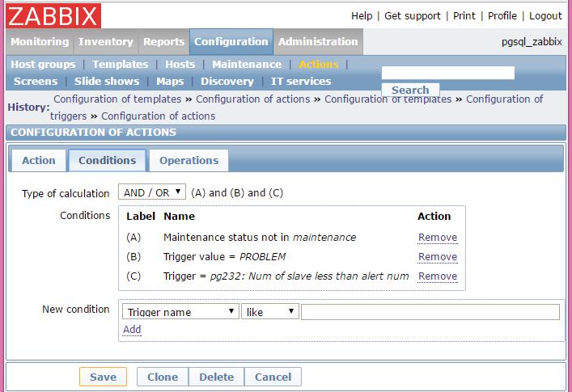Remove the Maintenance status condition (A)
The image size is (572, 392).
pyautogui.click(x=437, y=238)
